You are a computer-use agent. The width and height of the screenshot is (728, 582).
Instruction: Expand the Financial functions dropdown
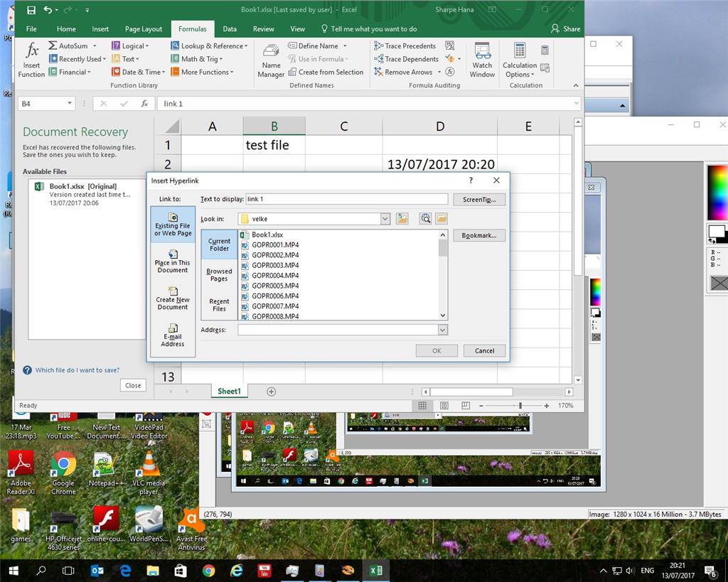[x=89, y=72]
